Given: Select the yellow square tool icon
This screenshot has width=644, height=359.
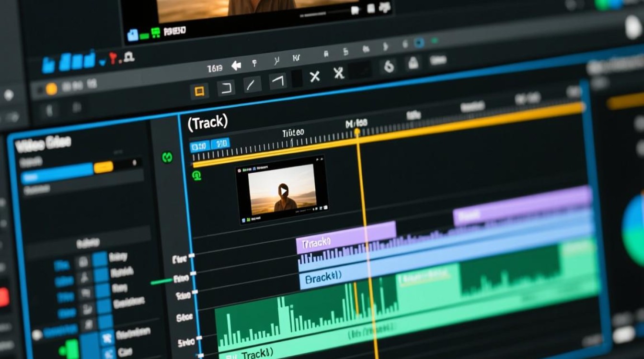Looking at the screenshot, I should [x=199, y=91].
